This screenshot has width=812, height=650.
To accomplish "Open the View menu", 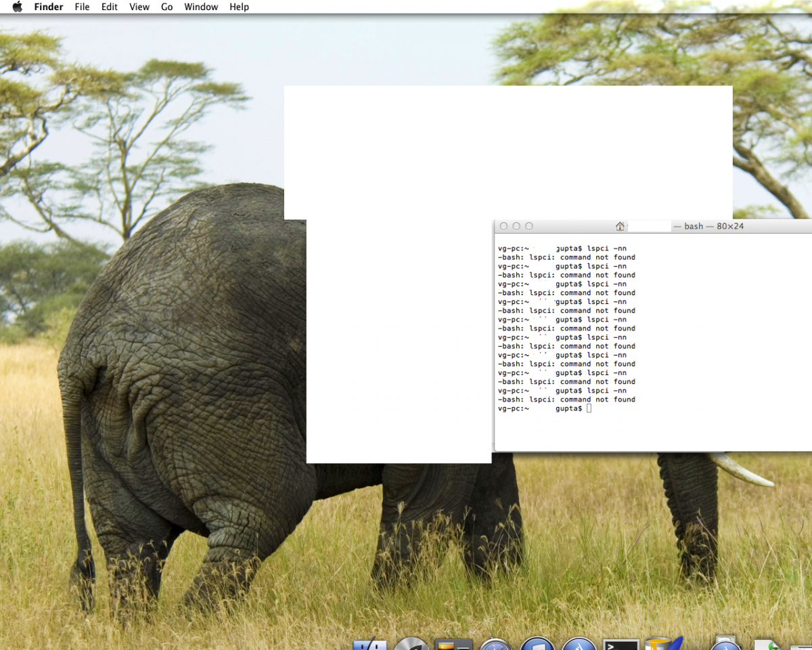I will [139, 7].
